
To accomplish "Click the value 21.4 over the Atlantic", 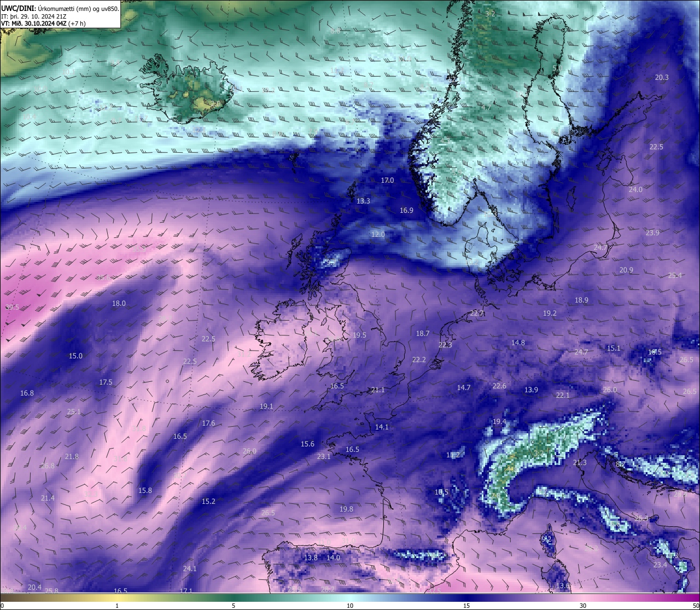I will click(x=48, y=498).
